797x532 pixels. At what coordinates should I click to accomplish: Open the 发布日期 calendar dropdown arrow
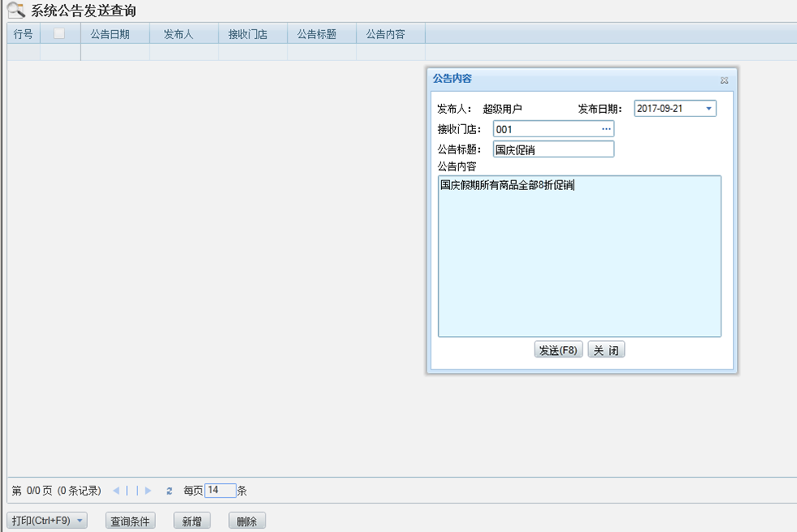706,107
